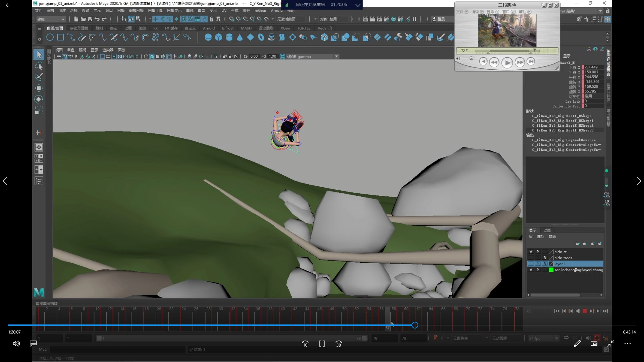
Task: Open the 24 fps frame rate dropdown
Action: (x=556, y=338)
